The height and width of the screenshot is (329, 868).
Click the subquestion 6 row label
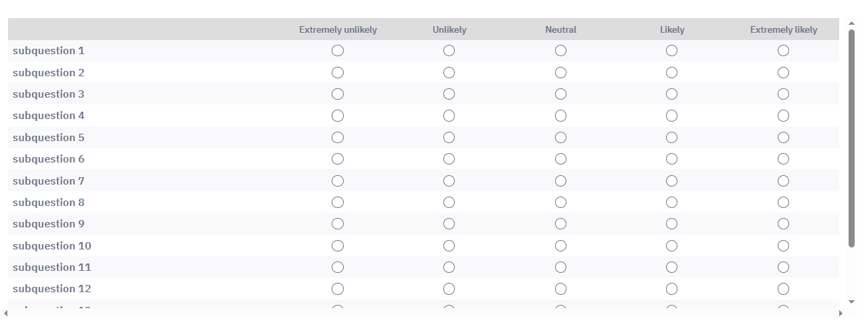49,159
